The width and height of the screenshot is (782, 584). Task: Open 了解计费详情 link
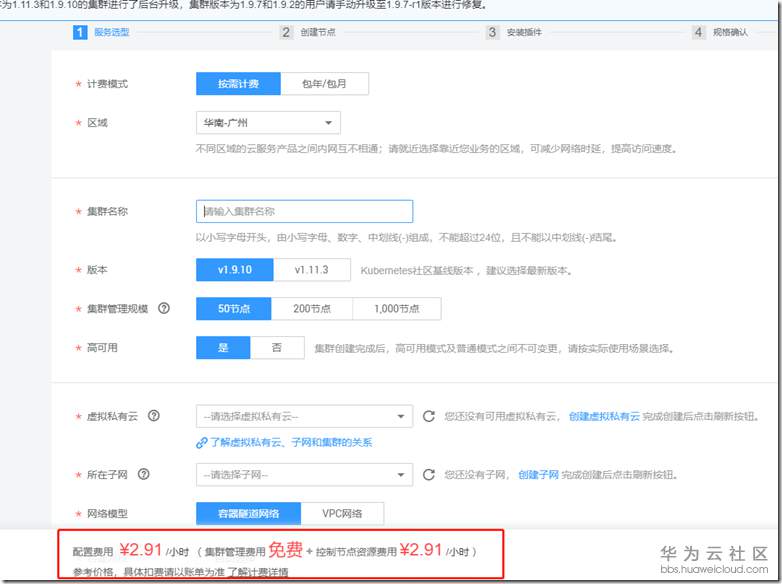tap(258, 572)
